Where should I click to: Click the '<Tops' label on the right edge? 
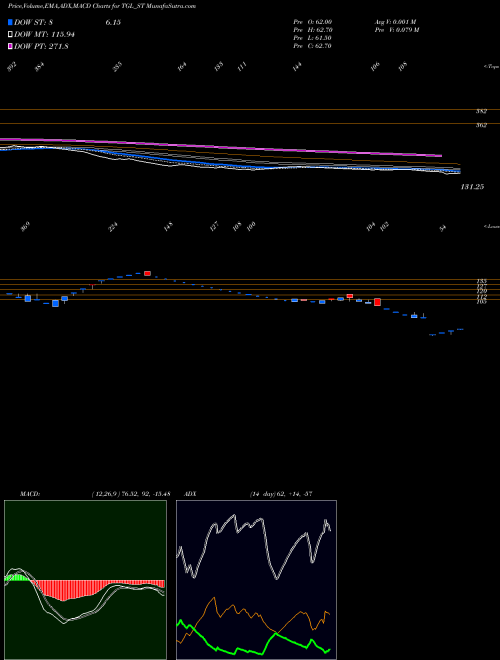[x=492, y=67]
